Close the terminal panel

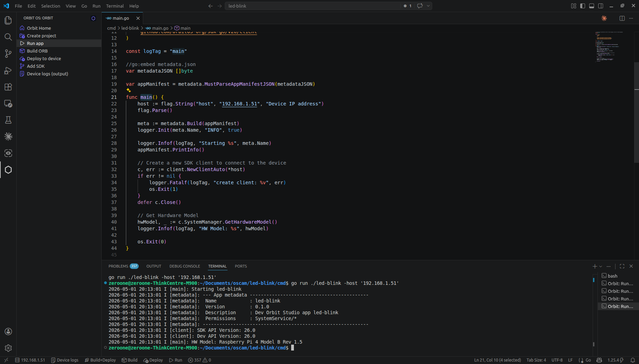(x=631, y=266)
